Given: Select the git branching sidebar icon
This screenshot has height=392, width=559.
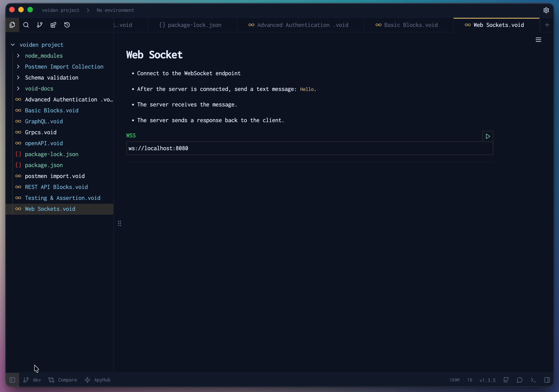Looking at the screenshot, I should [39, 25].
